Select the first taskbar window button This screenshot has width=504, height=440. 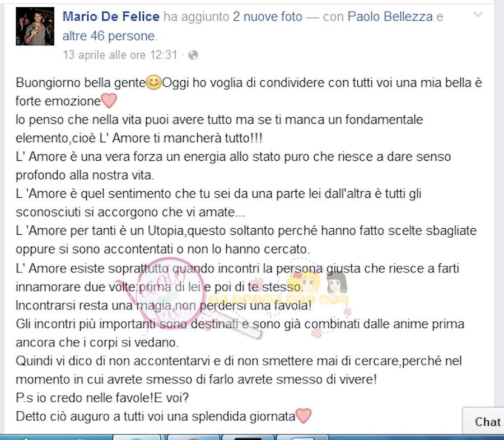(x=137, y=437)
